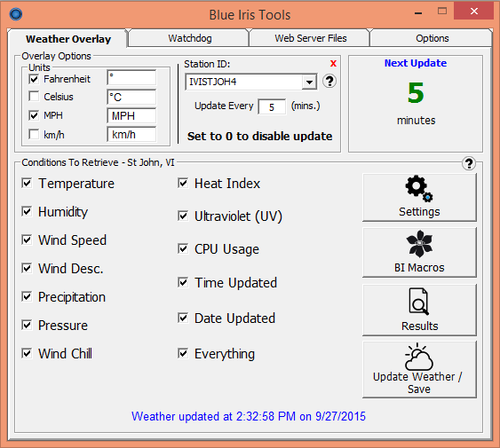This screenshot has width=500, height=448.
Task: Open the Web Server Files tab
Action: 310,38
